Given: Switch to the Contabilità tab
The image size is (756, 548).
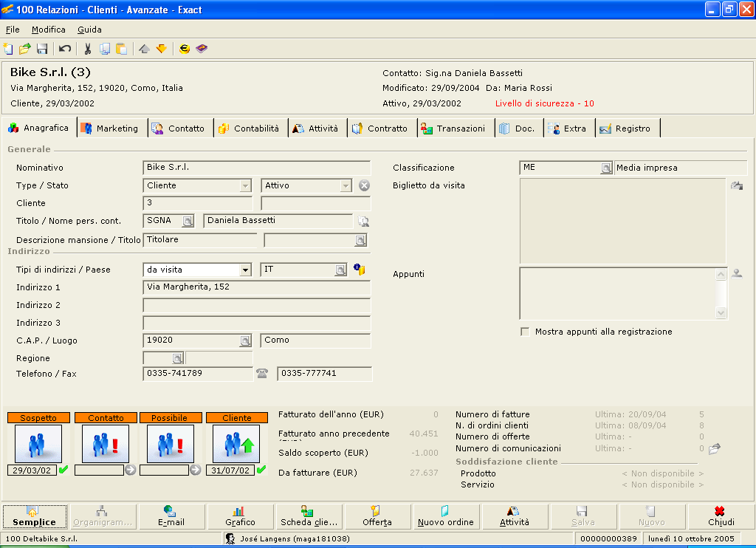Looking at the screenshot, I should point(250,129).
